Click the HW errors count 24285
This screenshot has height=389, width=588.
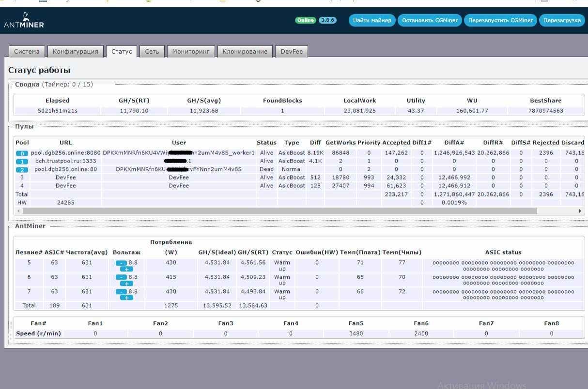pos(65,203)
